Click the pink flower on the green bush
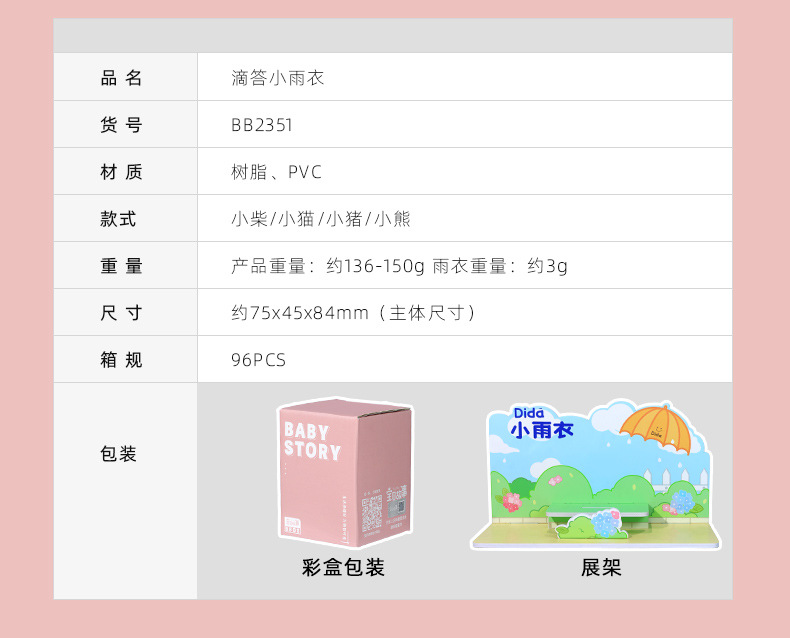The width and height of the screenshot is (790, 638). click(x=554, y=481)
